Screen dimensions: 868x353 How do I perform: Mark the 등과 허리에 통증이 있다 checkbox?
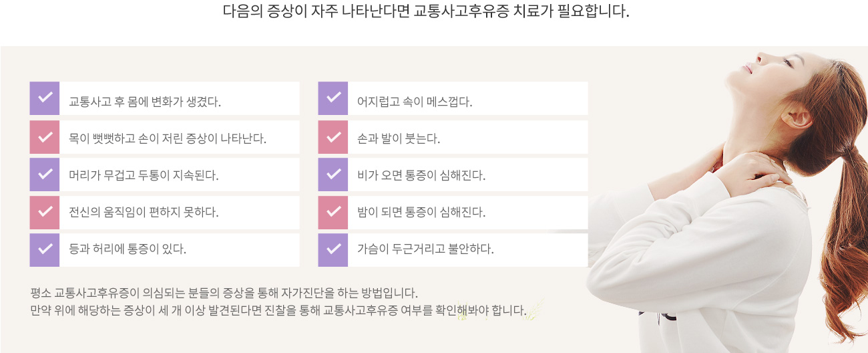pos(45,250)
